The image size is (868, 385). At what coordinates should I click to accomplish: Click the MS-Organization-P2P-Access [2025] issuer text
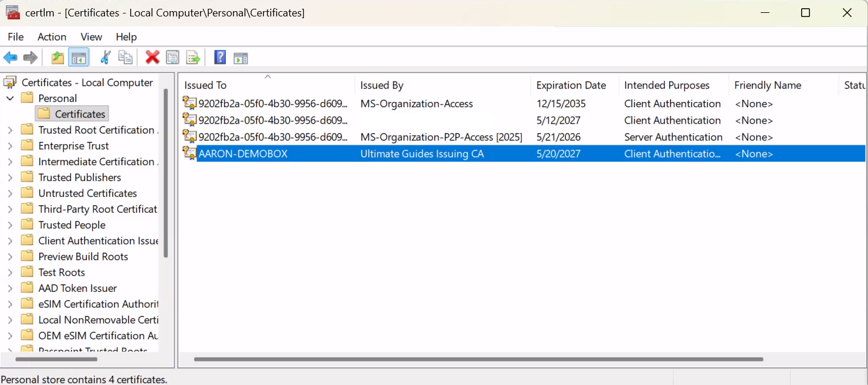click(441, 137)
